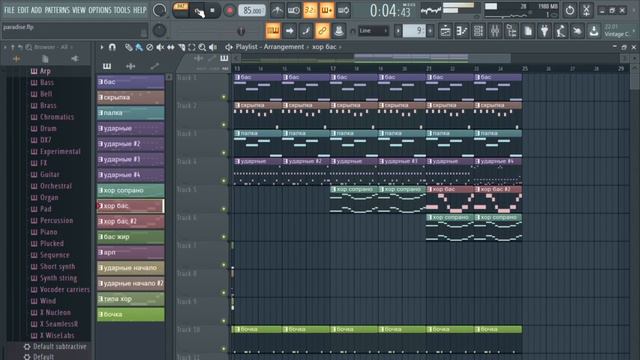
Task: Select the 'скрипка' pattern in picker
Action: coord(131,97)
